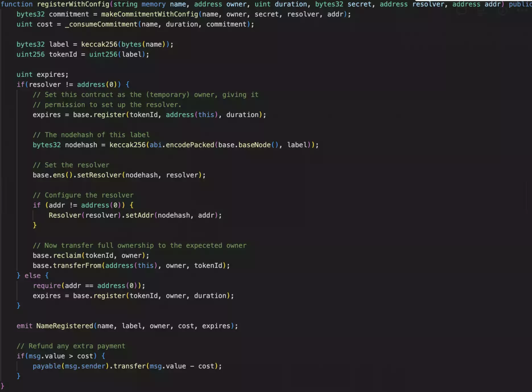Click the 'uint expires;' declaration line

pyautogui.click(x=42, y=74)
